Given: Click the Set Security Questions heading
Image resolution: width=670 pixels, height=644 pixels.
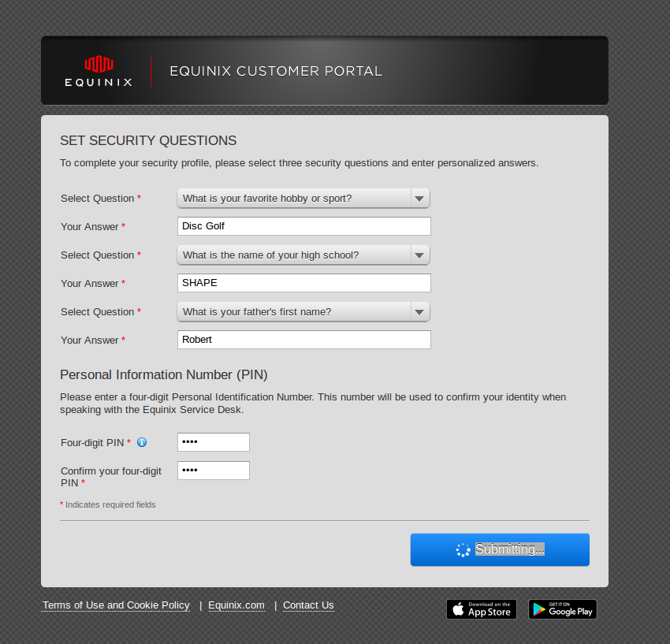Looking at the screenshot, I should [148, 140].
